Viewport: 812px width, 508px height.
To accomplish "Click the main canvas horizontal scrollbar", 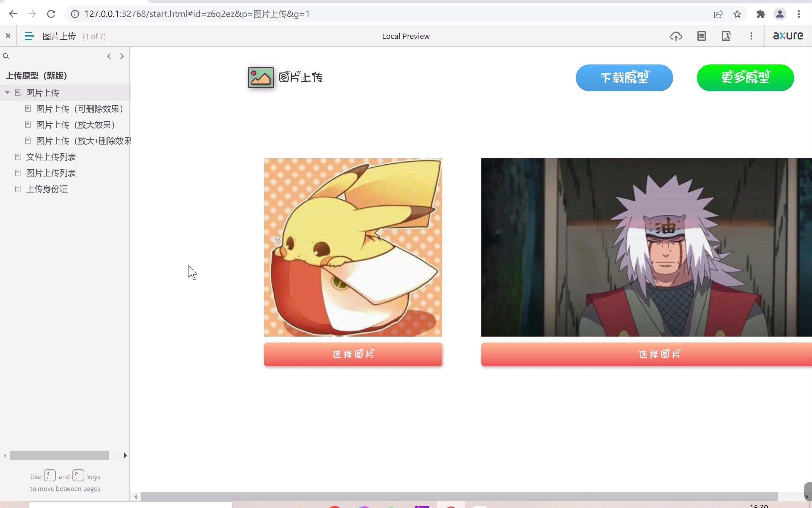I will (x=459, y=497).
